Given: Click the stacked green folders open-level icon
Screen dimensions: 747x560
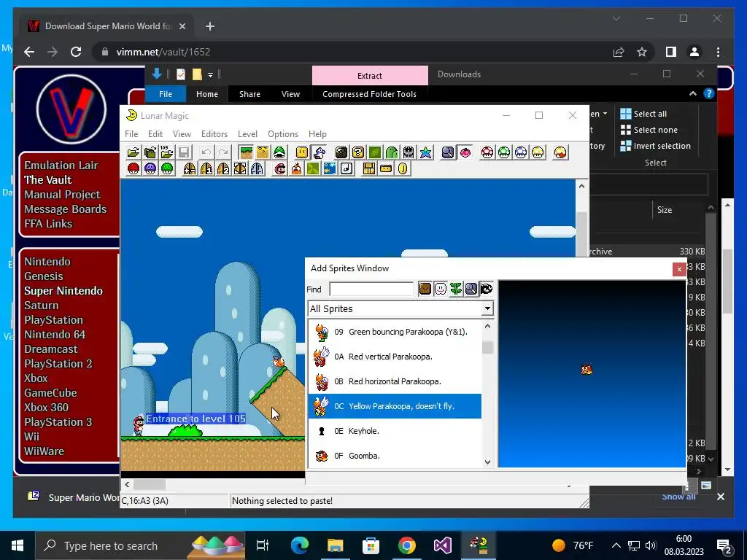Looking at the screenshot, I should tap(150, 152).
